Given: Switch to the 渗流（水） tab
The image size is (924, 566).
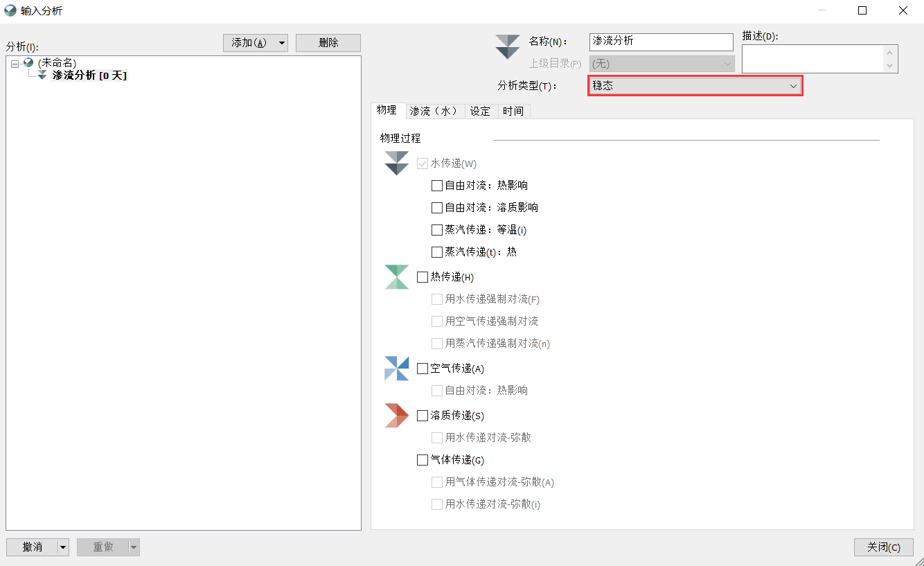Looking at the screenshot, I should [434, 111].
